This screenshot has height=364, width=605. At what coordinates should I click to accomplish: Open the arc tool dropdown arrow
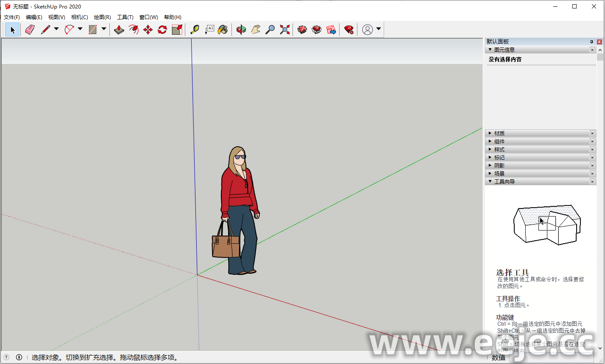pos(80,29)
